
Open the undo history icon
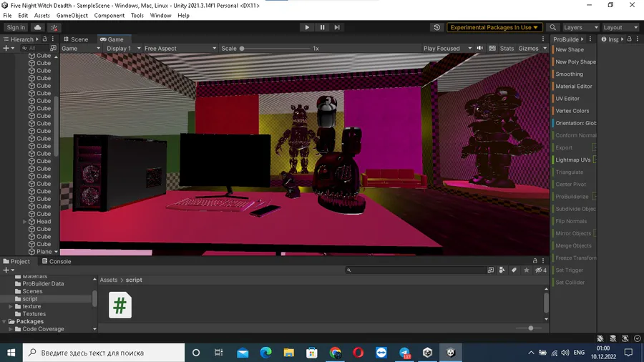click(437, 27)
